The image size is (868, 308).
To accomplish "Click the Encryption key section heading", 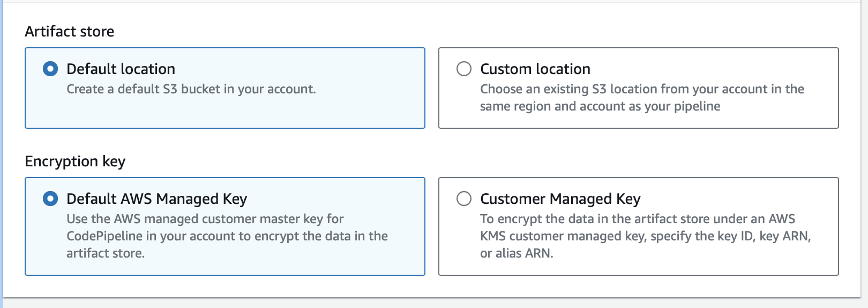I will [75, 162].
